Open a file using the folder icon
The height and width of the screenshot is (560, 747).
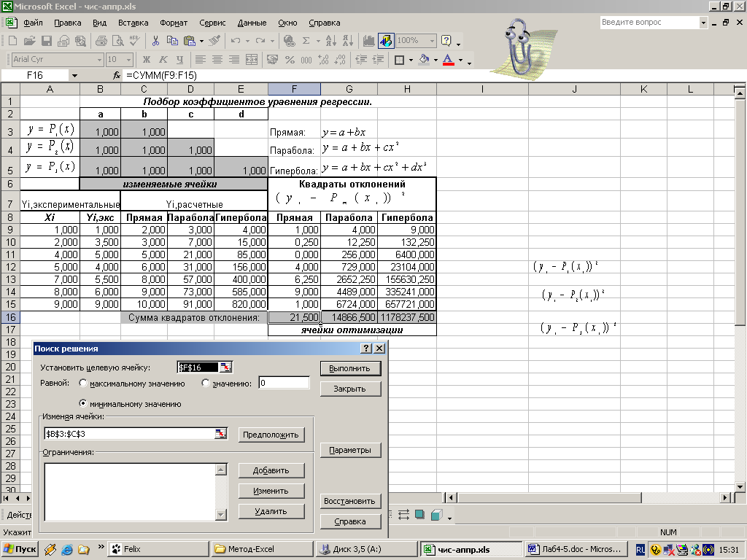click(x=29, y=41)
